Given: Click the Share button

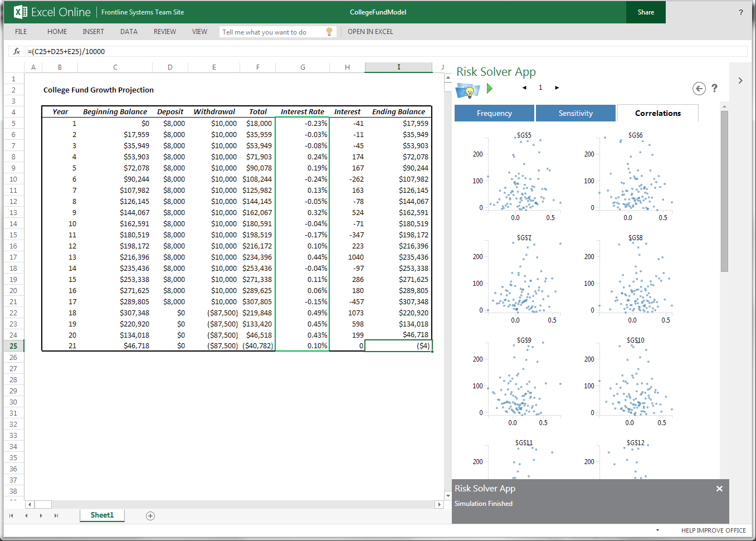Looking at the screenshot, I should (646, 12).
